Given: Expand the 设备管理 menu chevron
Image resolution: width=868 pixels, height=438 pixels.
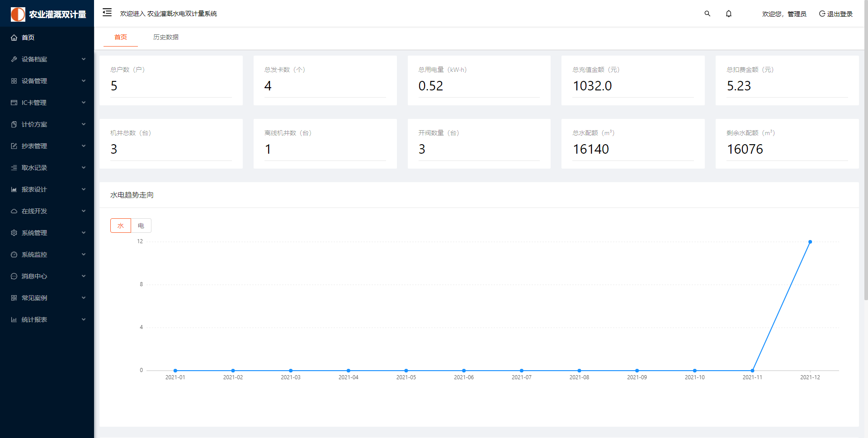Looking at the screenshot, I should click(84, 81).
